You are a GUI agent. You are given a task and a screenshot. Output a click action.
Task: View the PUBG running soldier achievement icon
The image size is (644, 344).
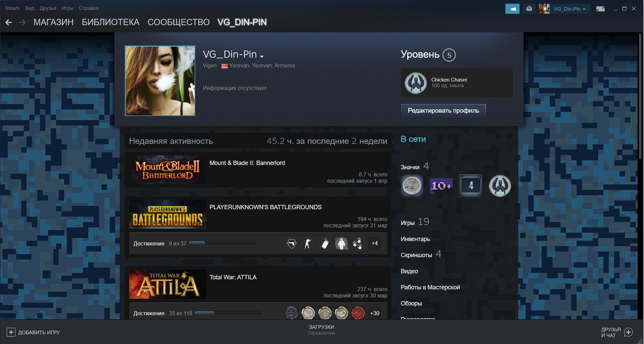click(308, 243)
